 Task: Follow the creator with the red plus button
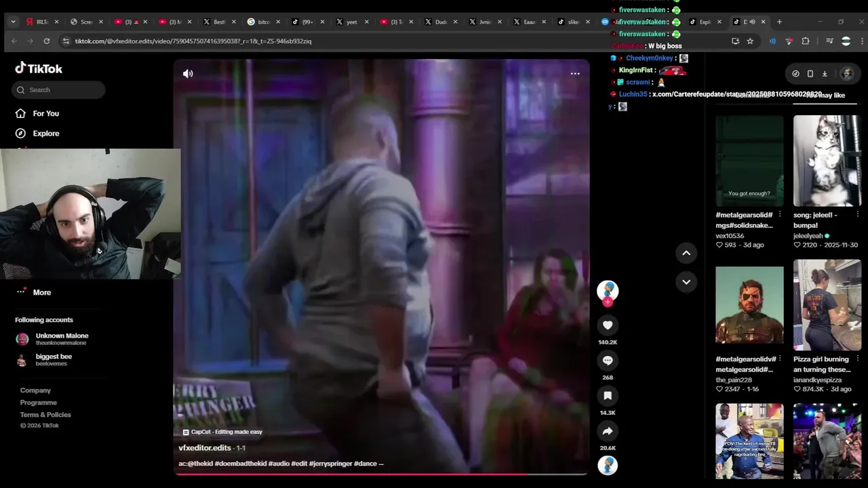[608, 302]
